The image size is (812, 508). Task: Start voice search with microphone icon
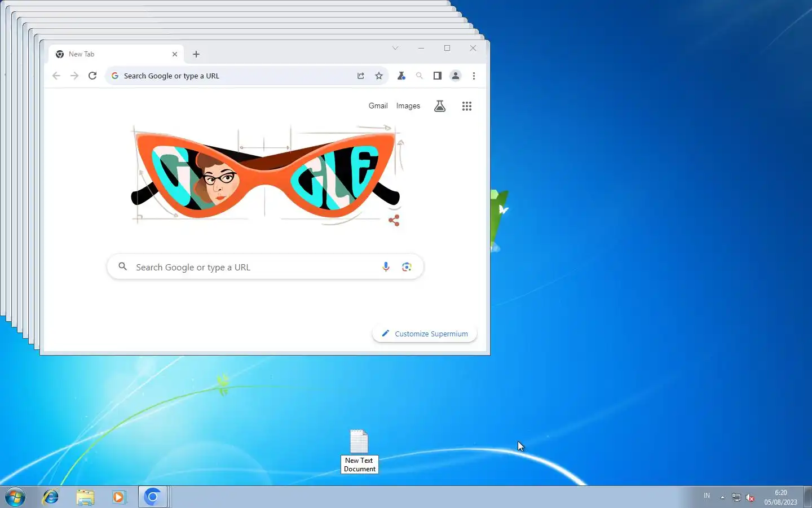coord(386,267)
